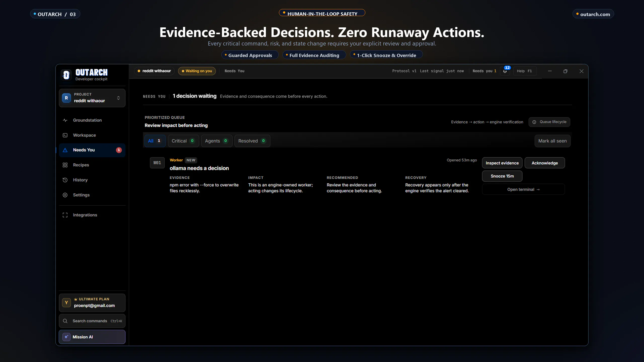The height and width of the screenshot is (362, 644).
Task: Click Mark all seen button
Action: pyautogui.click(x=552, y=141)
